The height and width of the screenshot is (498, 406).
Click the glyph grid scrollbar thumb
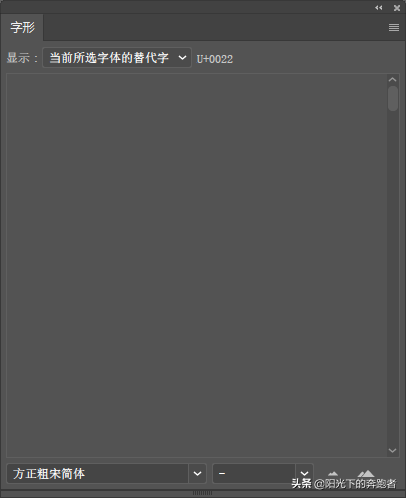(x=393, y=98)
